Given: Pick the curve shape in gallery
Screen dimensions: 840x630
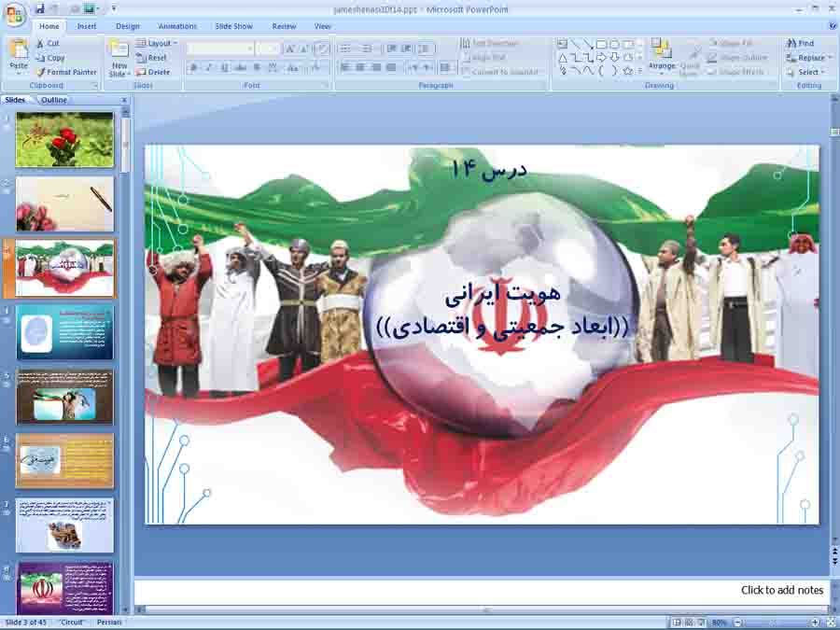Looking at the screenshot, I should tap(588, 71).
